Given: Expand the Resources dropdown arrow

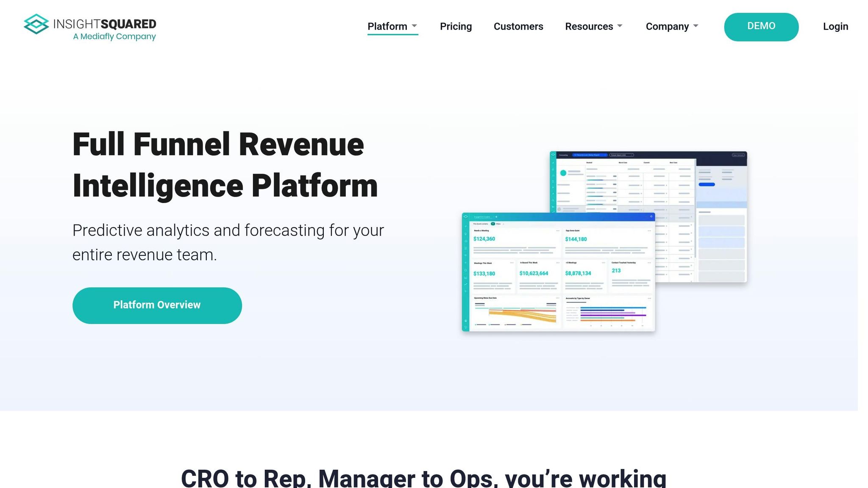Looking at the screenshot, I should click(620, 26).
